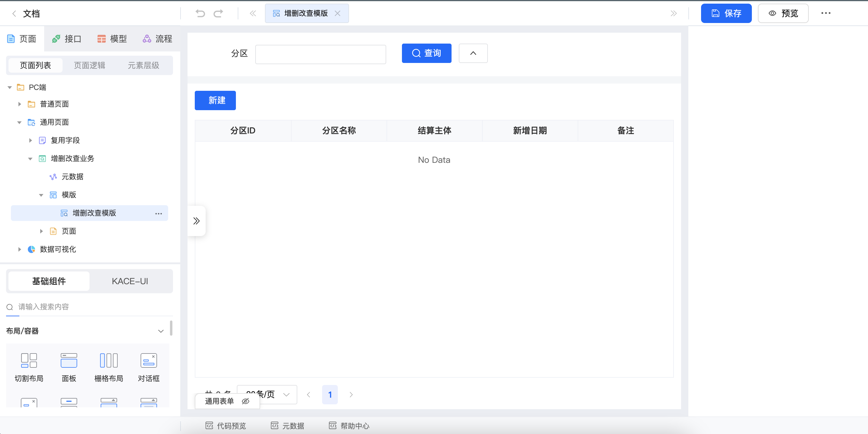Go to previous page in pagination
This screenshot has width=868, height=434.
pos(308,394)
